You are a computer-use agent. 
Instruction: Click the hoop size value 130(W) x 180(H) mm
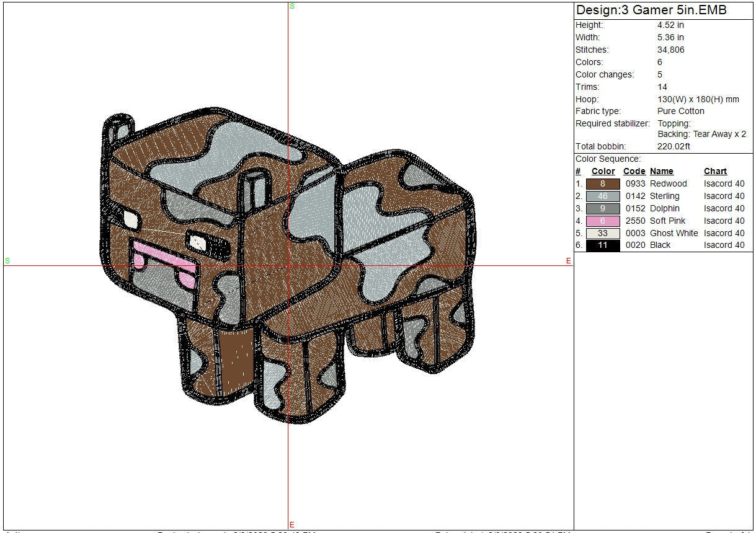pos(698,99)
